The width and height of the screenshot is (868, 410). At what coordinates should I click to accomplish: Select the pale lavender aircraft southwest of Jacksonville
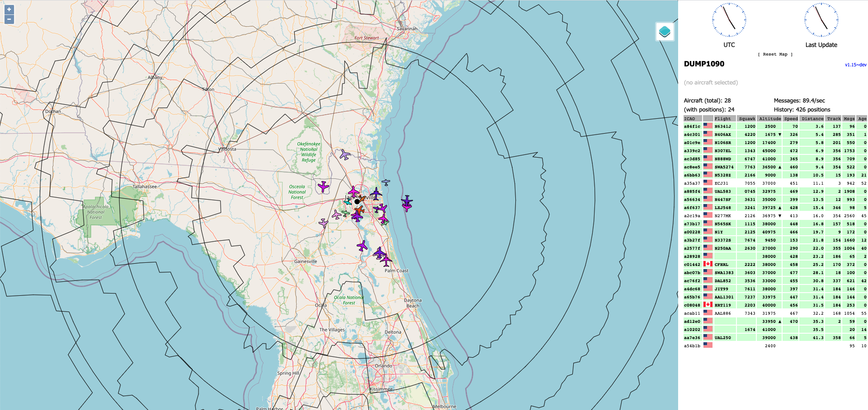[324, 223]
